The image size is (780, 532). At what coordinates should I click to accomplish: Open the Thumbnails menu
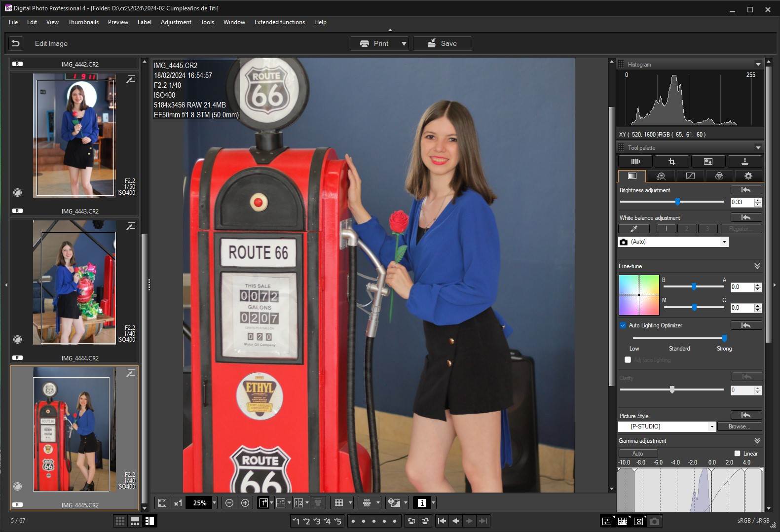(x=83, y=22)
